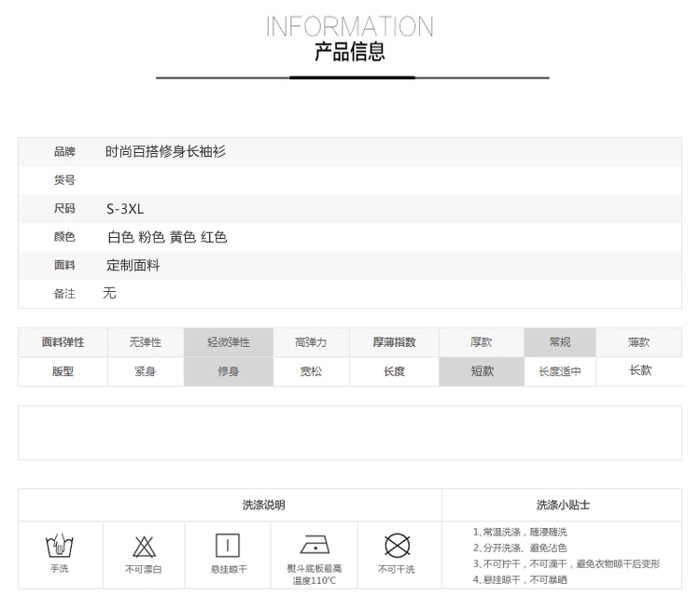The width and height of the screenshot is (700, 611).
Task: Select the 高弹力 elasticity cell
Action: [x=311, y=342]
